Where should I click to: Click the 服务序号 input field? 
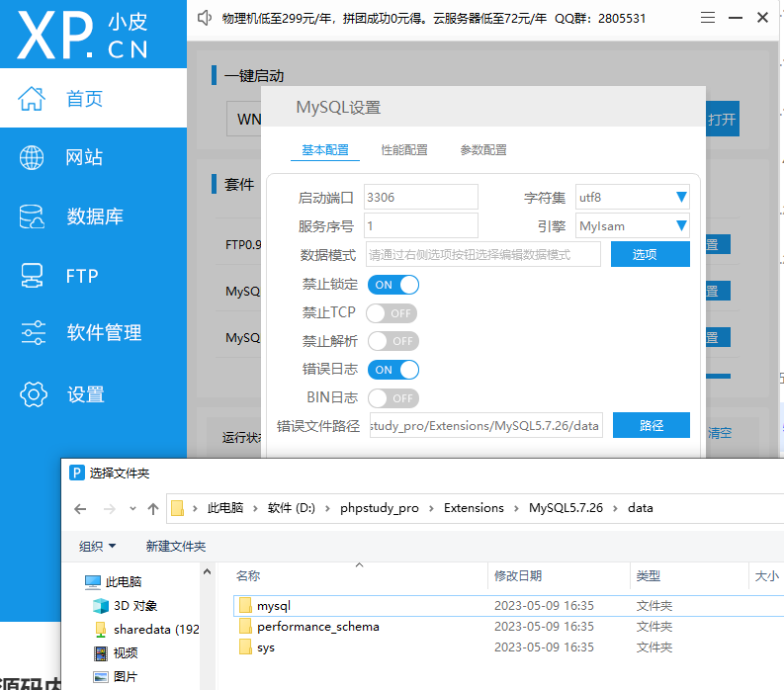point(420,226)
